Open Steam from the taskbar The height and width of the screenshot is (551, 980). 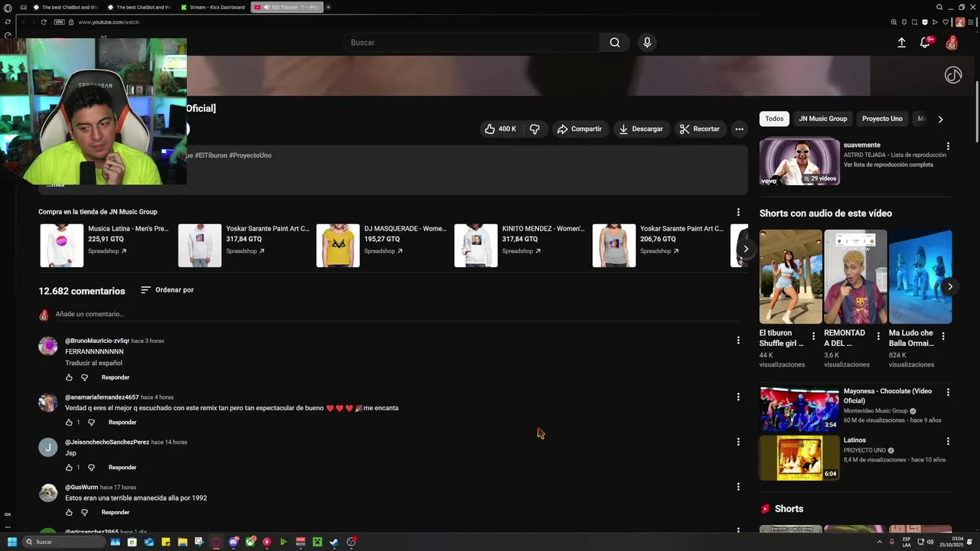pos(334,542)
